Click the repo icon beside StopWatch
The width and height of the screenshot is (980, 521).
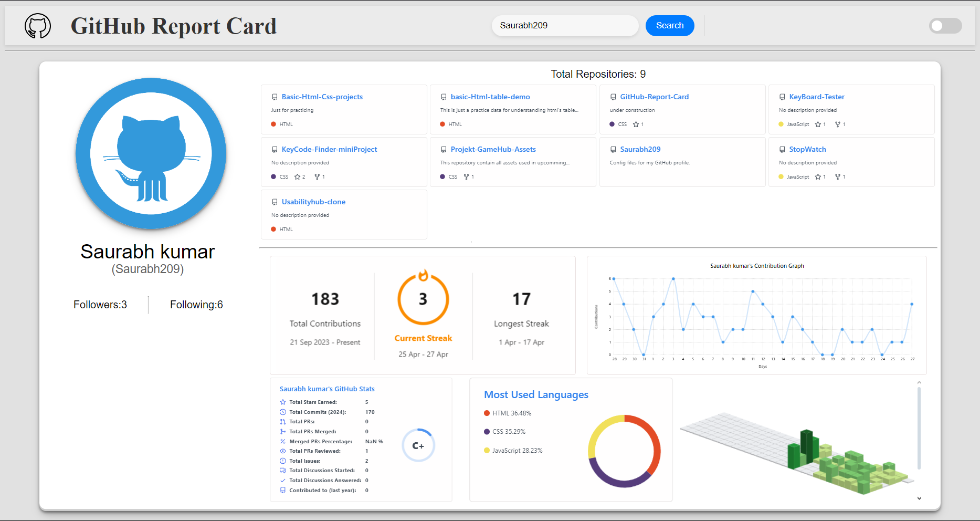[x=782, y=150]
